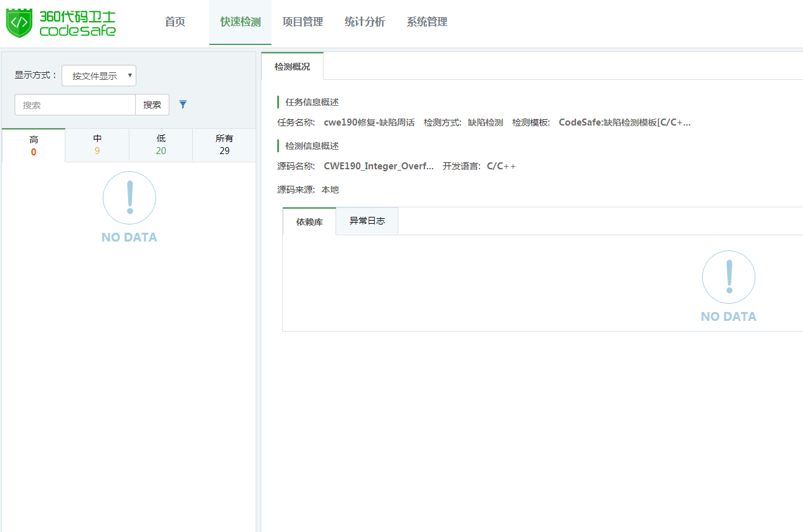Show the 低 severity defects tab
Screen dimensions: 803x532
(x=161, y=145)
